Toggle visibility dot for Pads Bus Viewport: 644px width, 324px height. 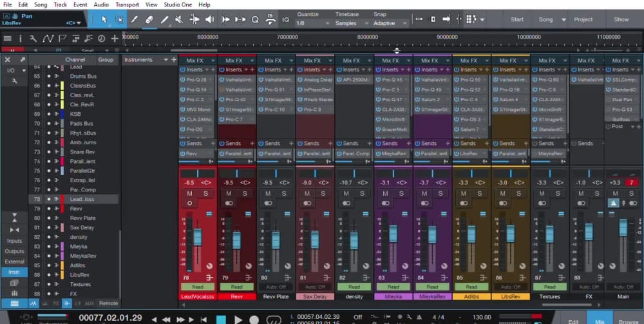pyautogui.click(x=49, y=124)
